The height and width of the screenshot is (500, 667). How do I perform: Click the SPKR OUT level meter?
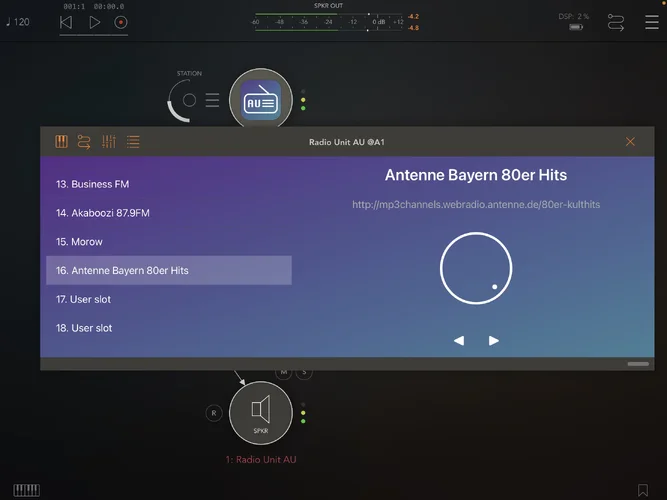(328, 22)
